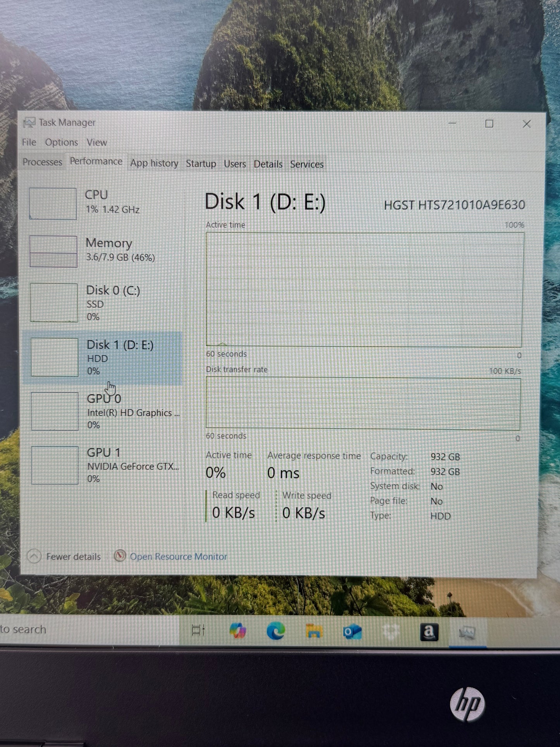Viewport: 560px width, 747px height.
Task: Open Task View from the taskbar
Action: coord(198,631)
